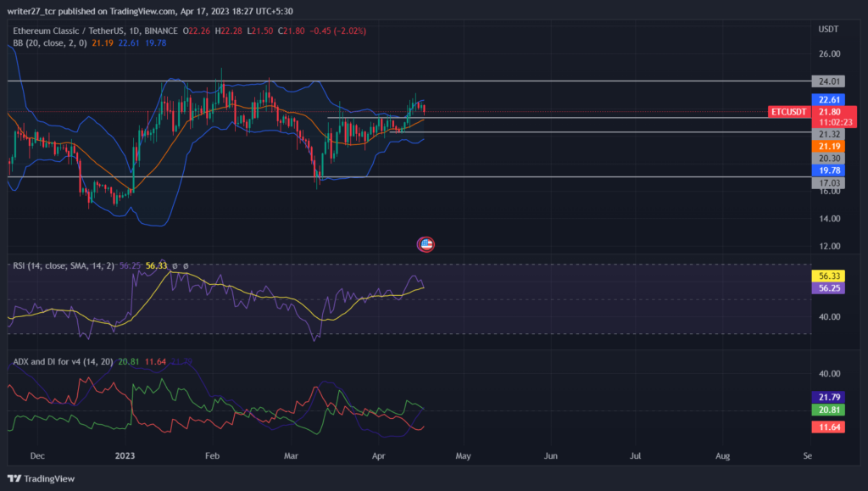868x491 pixels.
Task: Click the USDT currency label on price axis
Action: 828,30
